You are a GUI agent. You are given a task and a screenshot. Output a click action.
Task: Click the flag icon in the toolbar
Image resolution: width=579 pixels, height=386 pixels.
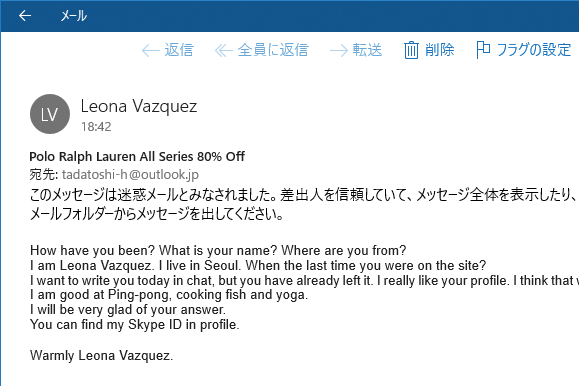pyautogui.click(x=483, y=50)
